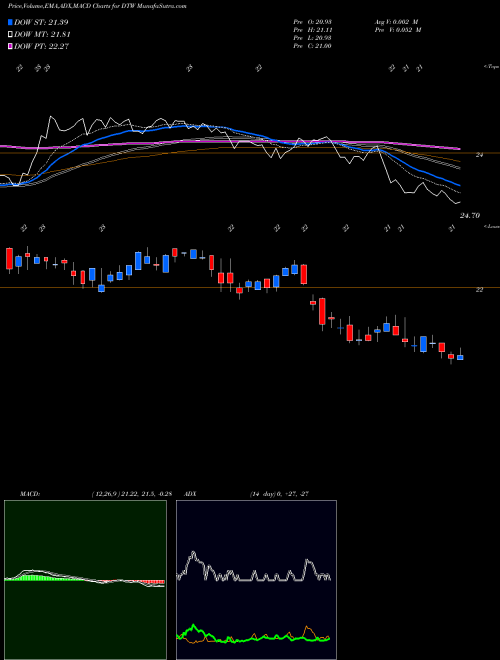Click the MACD '(12,26,9) 21.22, 21.5, -0.28' values
The height and width of the screenshot is (660, 500).
(x=131, y=494)
